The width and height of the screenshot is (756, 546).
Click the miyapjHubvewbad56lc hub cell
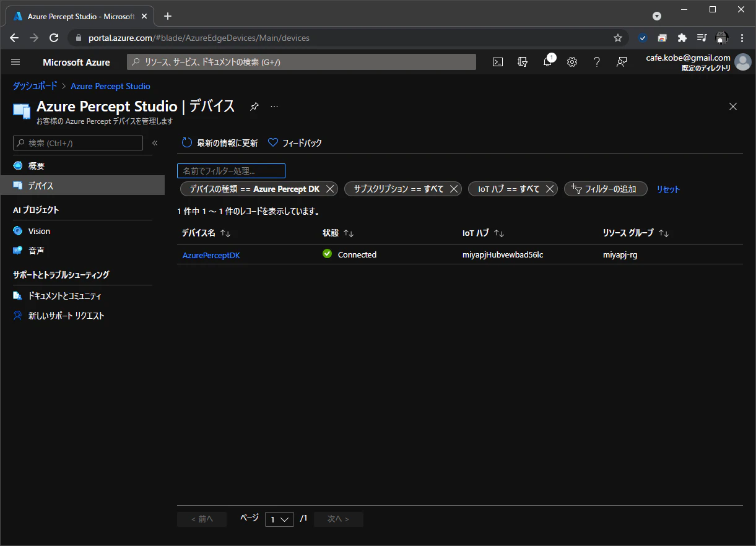[503, 254]
